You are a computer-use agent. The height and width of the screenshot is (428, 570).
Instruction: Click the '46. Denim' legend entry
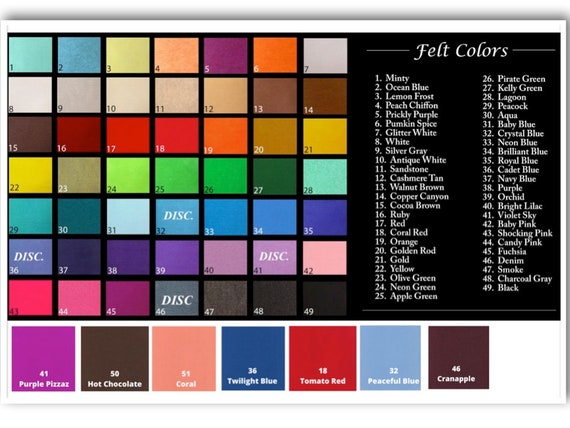click(x=503, y=261)
